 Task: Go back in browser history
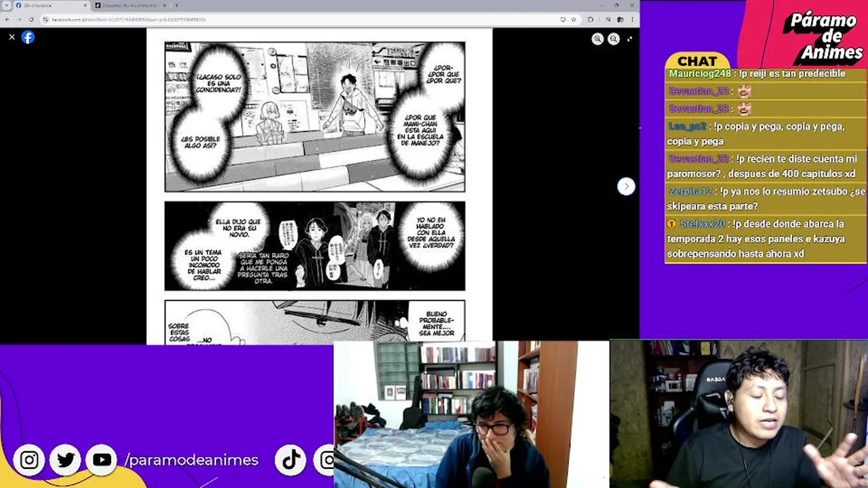coord(7,20)
